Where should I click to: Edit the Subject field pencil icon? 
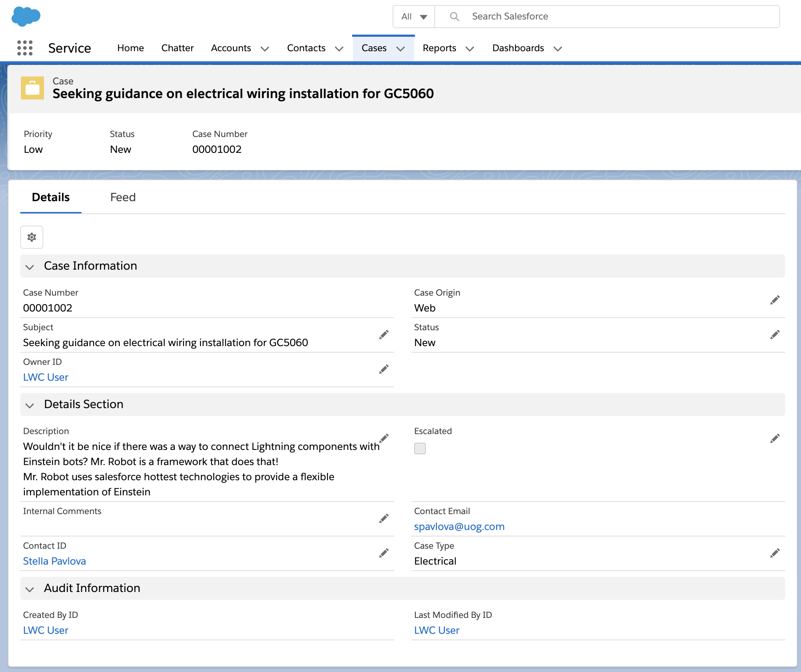click(384, 335)
